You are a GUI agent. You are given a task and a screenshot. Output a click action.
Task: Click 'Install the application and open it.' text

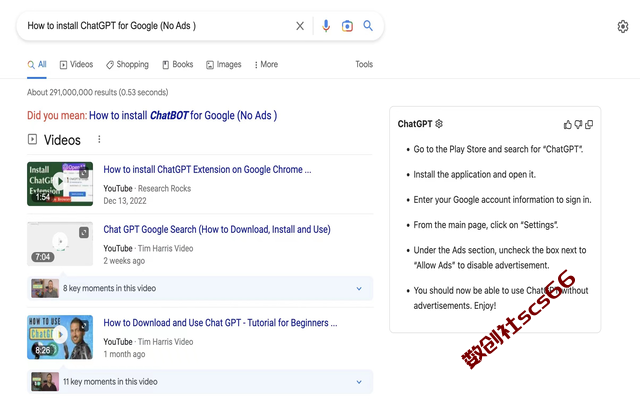(474, 175)
